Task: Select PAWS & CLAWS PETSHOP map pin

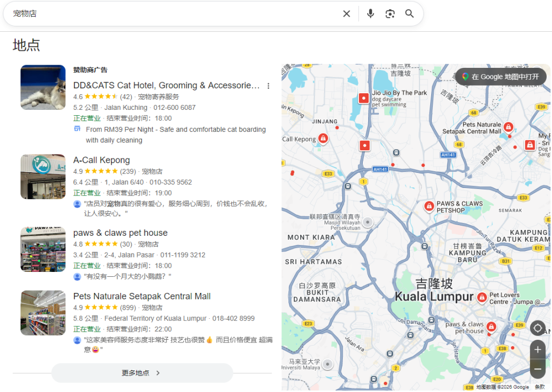Action: pos(429,206)
